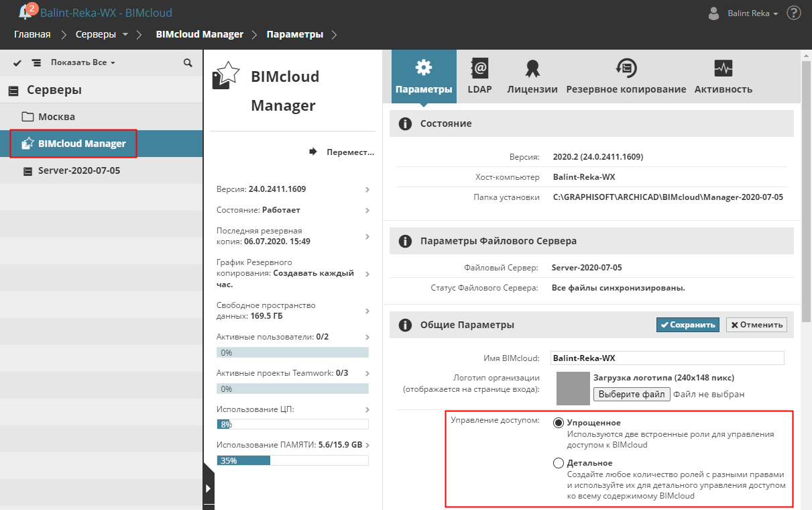Click the Выберите файл button
This screenshot has height=510, width=812.
click(632, 395)
